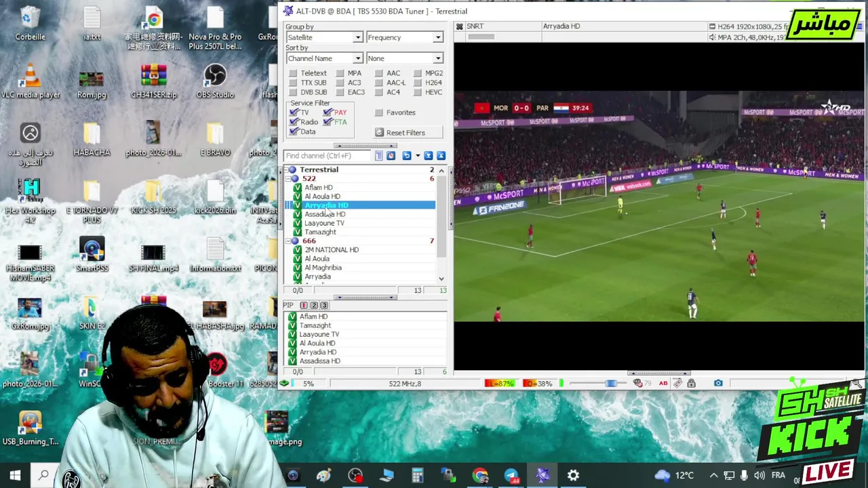868x488 pixels.
Task: Toggle the speaker mute icon near volume
Action: point(638,384)
